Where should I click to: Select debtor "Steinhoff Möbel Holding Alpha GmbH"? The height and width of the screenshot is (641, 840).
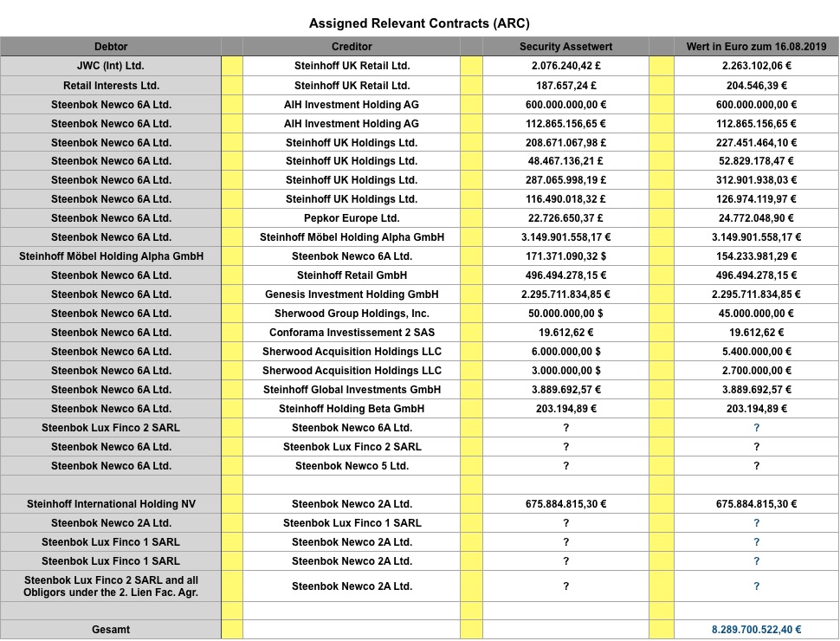[x=111, y=256]
